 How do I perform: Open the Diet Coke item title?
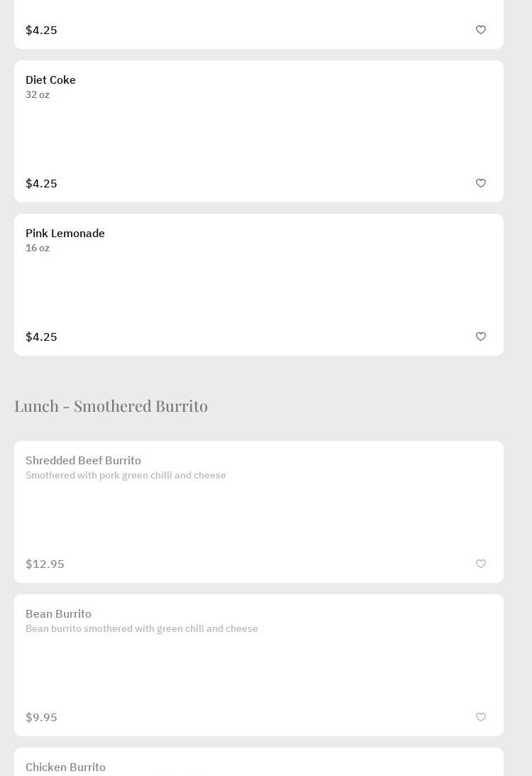50,80
